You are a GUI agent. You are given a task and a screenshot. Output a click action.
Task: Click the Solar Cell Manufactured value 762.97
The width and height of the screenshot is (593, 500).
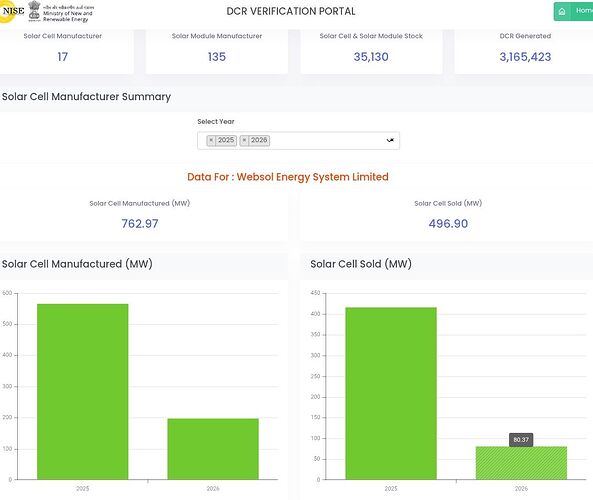tap(140, 224)
